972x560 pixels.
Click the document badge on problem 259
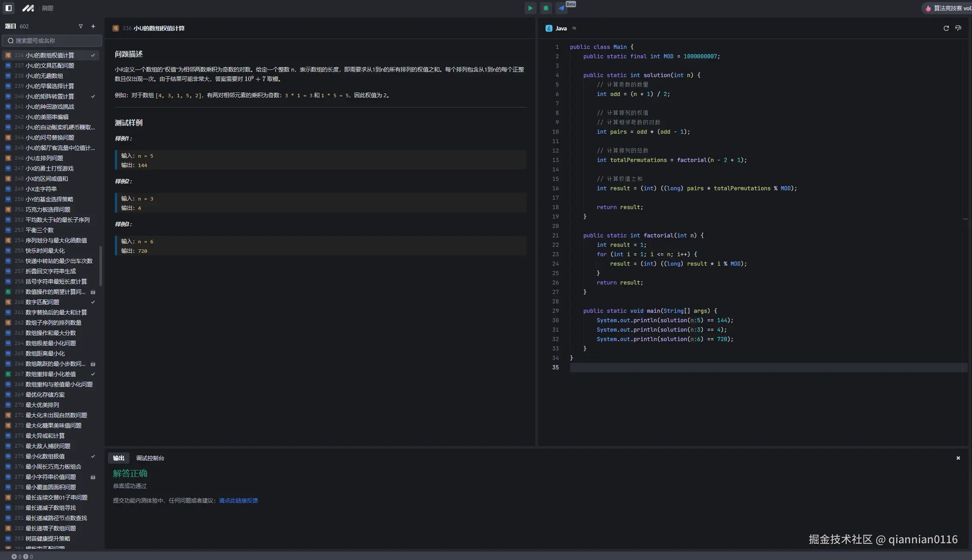(93, 292)
